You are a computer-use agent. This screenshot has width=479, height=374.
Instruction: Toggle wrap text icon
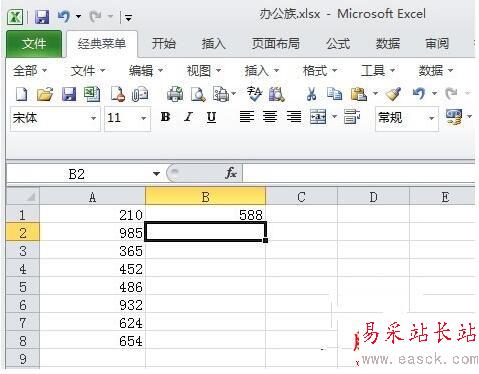click(x=352, y=117)
